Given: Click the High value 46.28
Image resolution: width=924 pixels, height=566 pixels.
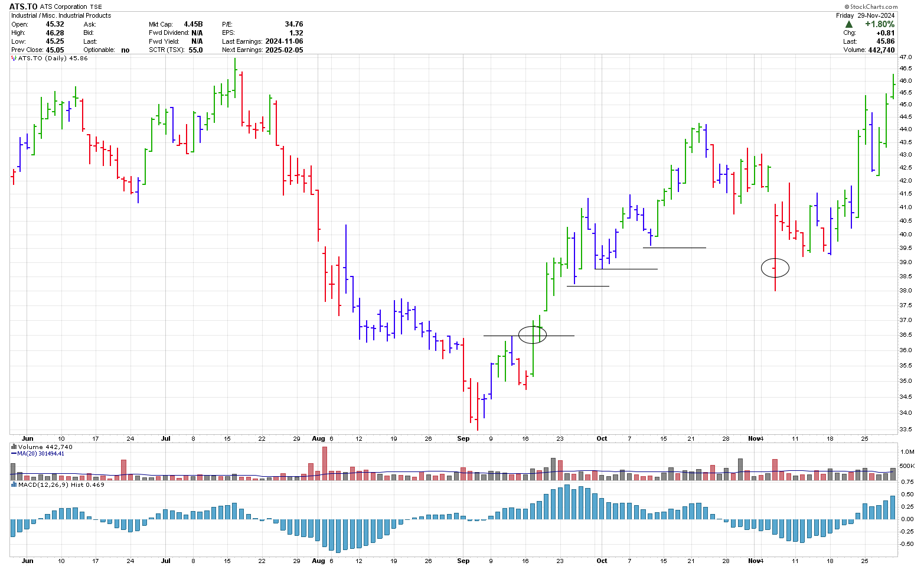Looking at the screenshot, I should (55, 33).
